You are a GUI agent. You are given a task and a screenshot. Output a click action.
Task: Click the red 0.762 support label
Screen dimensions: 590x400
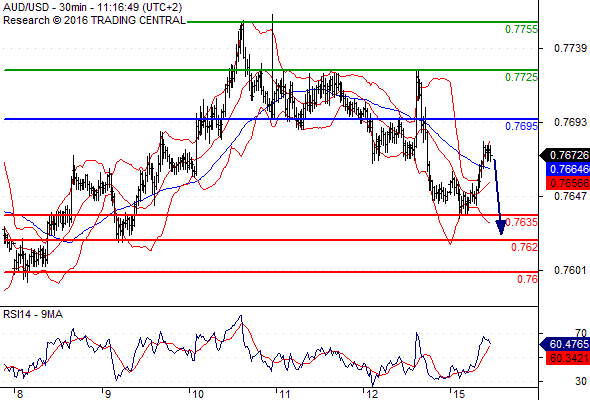click(524, 247)
